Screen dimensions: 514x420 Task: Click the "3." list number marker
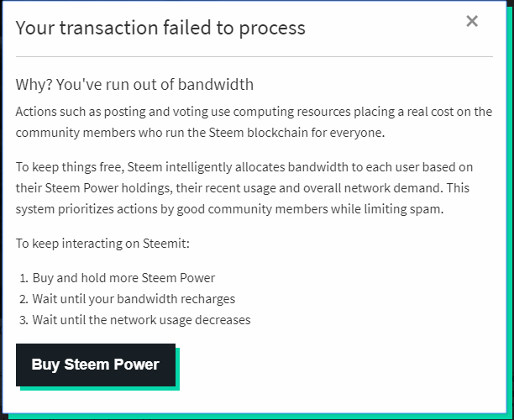[24, 320]
